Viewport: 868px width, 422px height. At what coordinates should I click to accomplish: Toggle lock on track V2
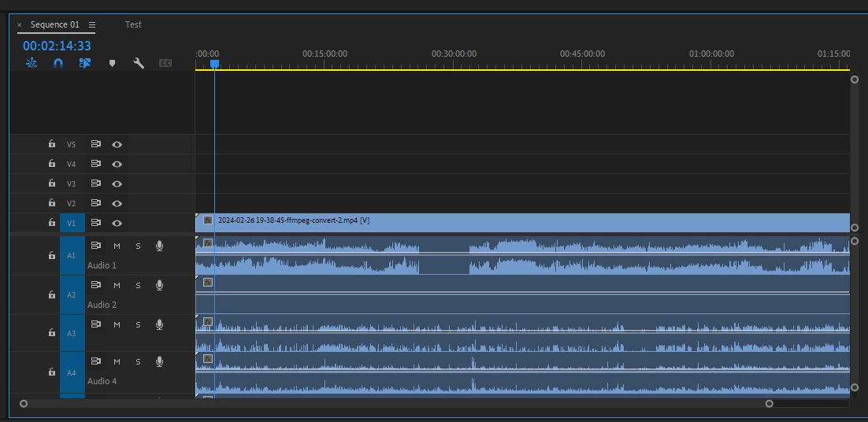pos(51,203)
